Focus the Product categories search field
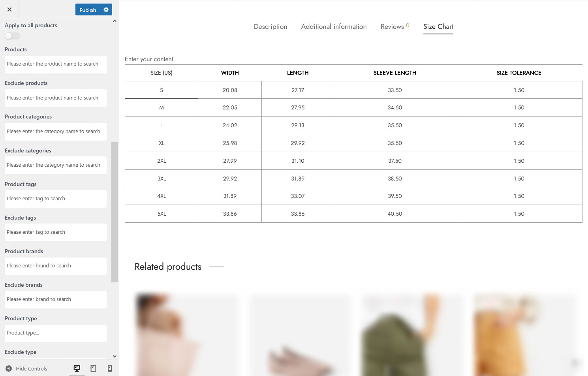 pos(56,132)
